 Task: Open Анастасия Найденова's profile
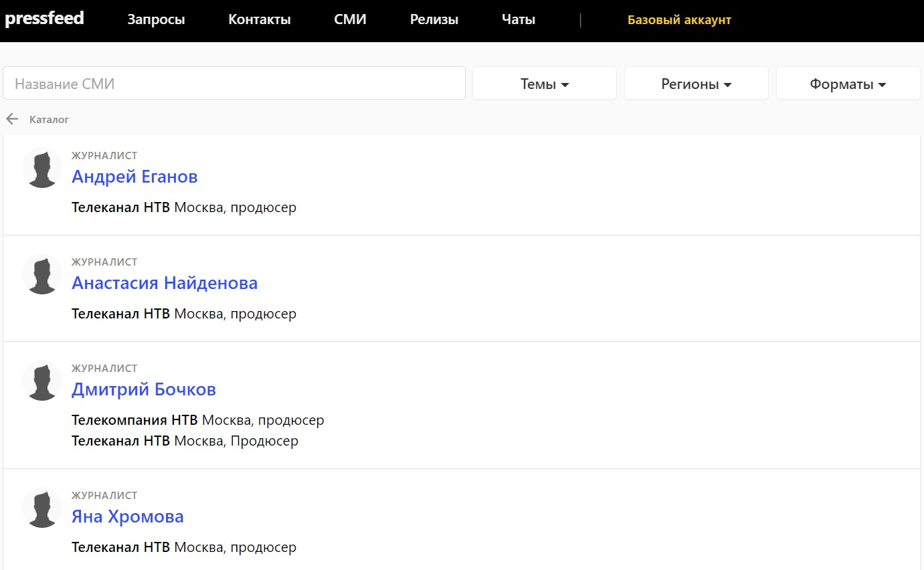[x=165, y=283]
